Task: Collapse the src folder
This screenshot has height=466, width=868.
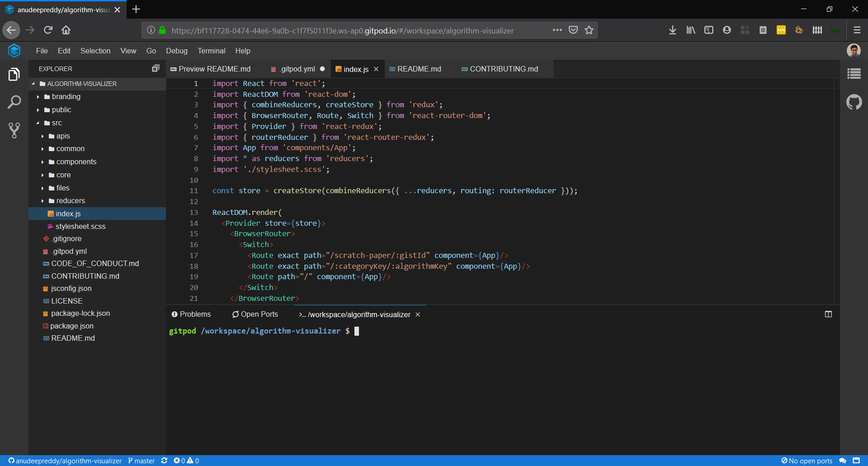Action: click(38, 123)
